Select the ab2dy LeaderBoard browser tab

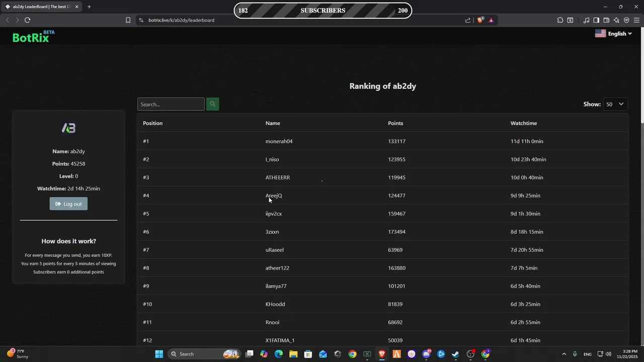[x=42, y=7]
